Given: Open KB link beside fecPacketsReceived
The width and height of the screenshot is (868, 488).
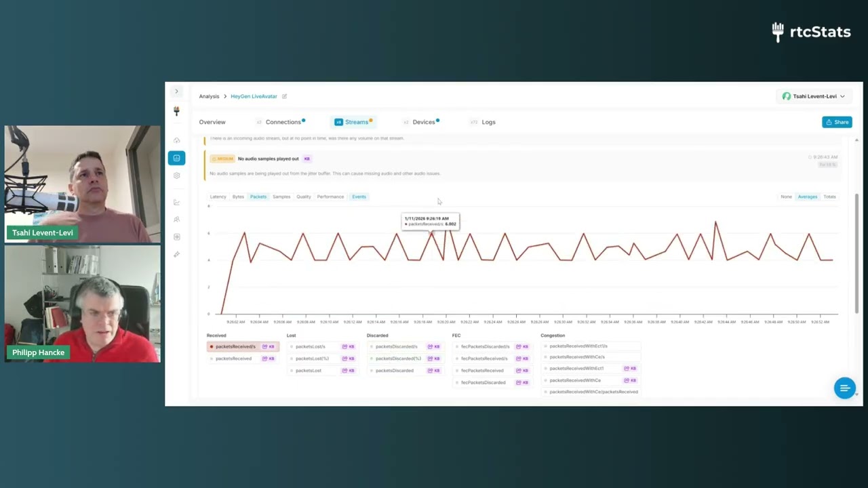Looking at the screenshot, I should [521, 371].
